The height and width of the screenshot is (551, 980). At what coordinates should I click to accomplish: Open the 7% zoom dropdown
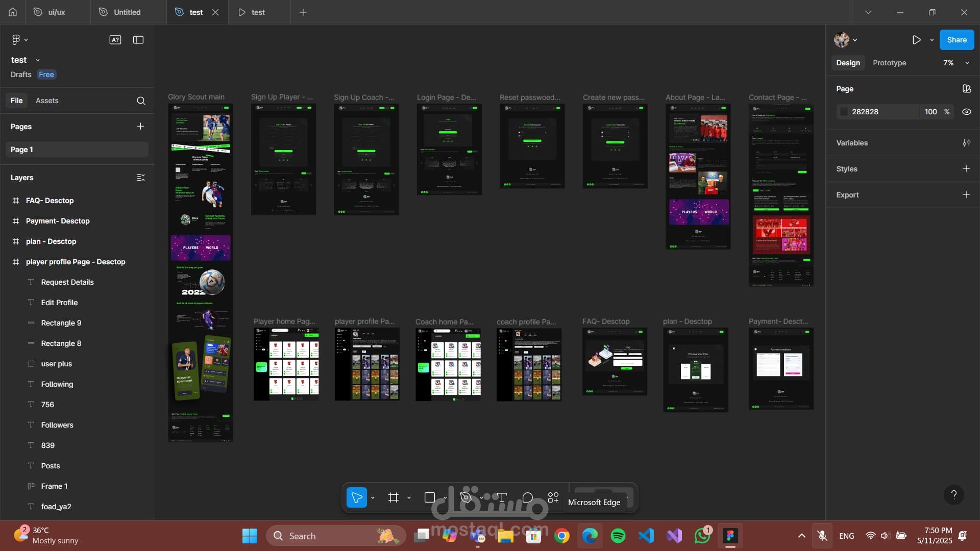(955, 63)
